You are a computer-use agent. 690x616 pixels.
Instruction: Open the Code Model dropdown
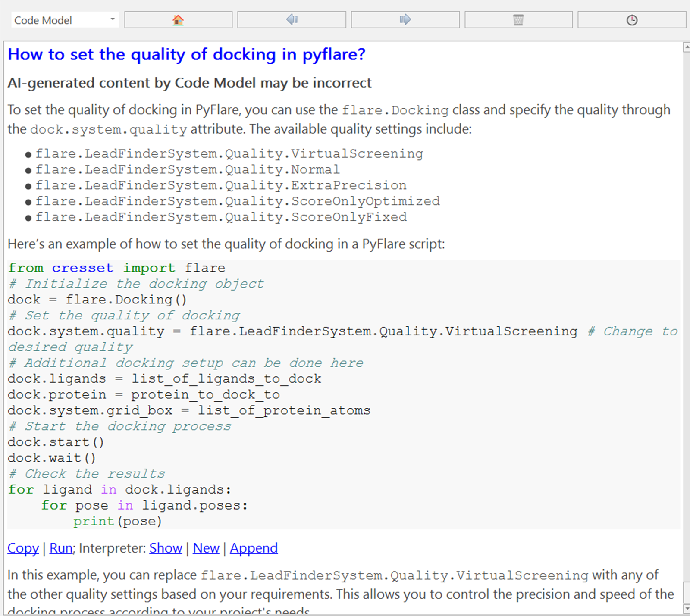point(65,20)
